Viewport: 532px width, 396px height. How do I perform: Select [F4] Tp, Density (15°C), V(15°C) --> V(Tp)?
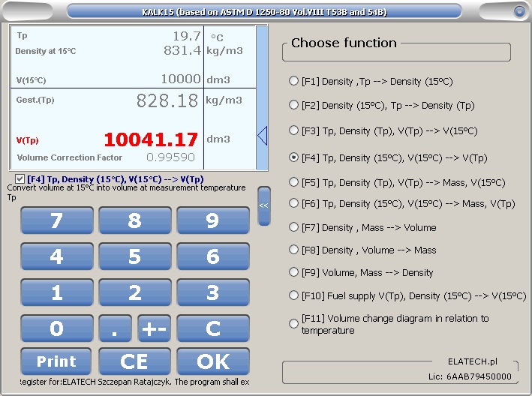(388, 158)
